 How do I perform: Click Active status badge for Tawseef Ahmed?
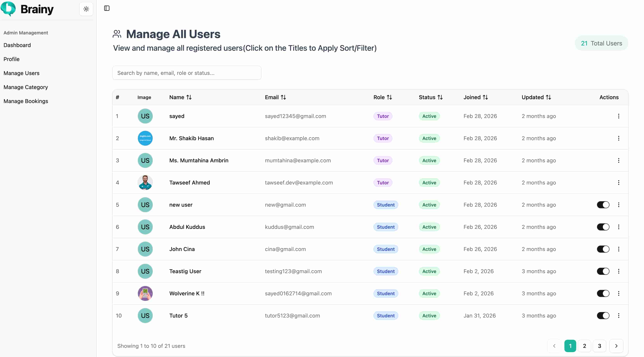point(429,183)
